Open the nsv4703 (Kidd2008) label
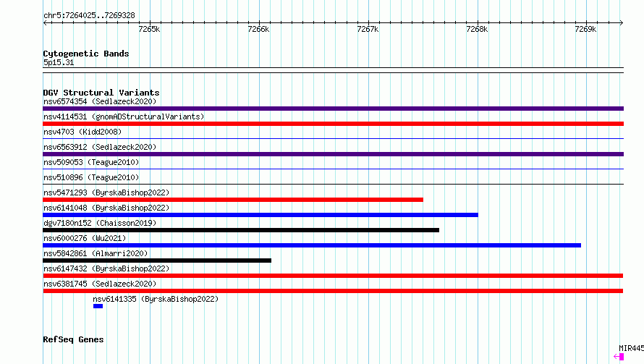Viewport: 644px width, 364px height. pos(82,132)
